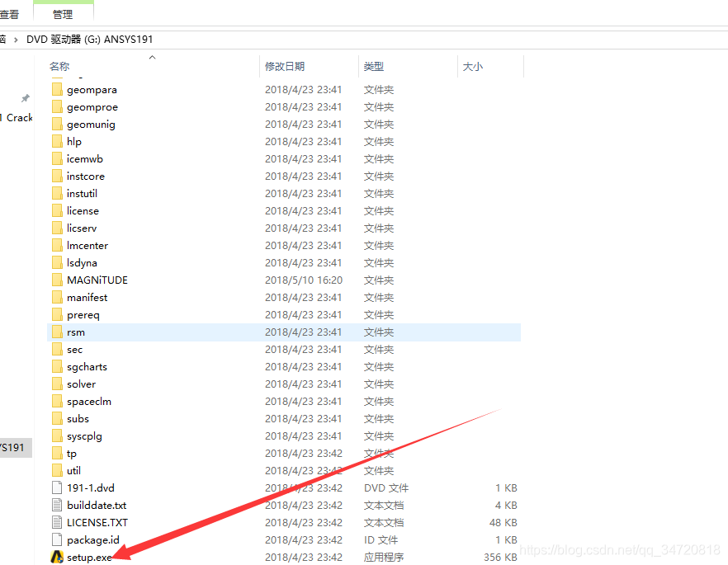Select the solver folder name
The height and width of the screenshot is (565, 728).
click(x=81, y=384)
